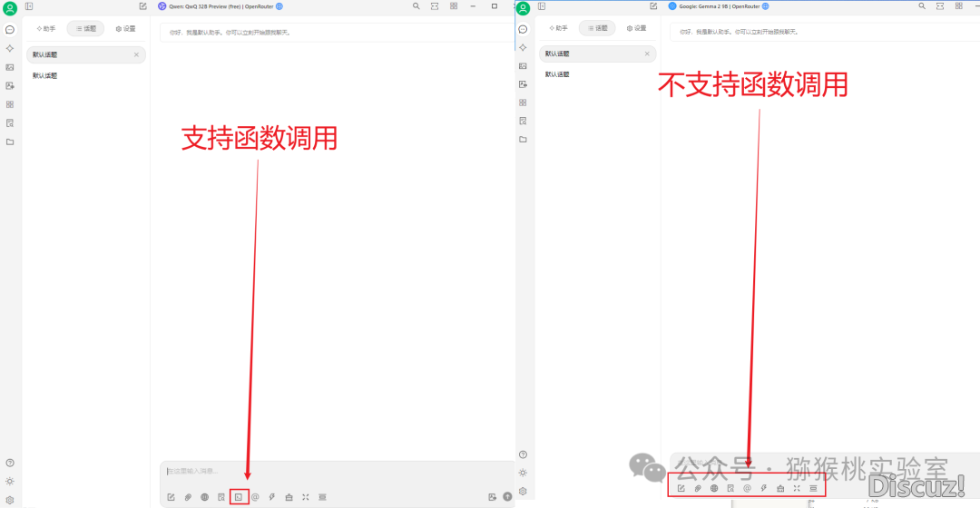Click default assistant greeting bar in left window
The width and height of the screenshot is (980, 508).
(337, 33)
